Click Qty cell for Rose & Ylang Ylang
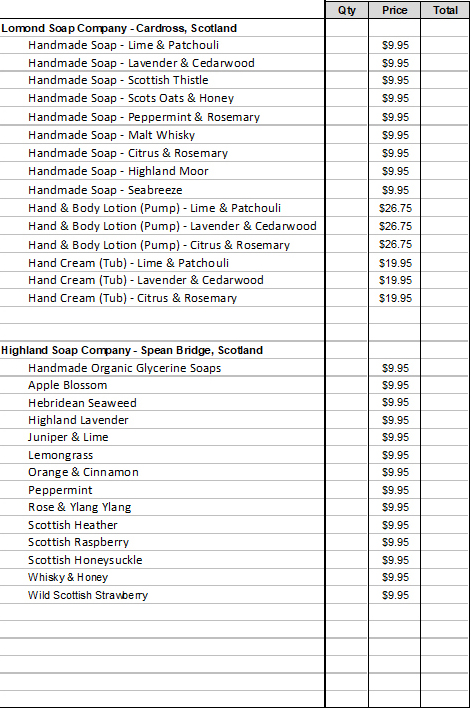The image size is (471, 709). 347,507
